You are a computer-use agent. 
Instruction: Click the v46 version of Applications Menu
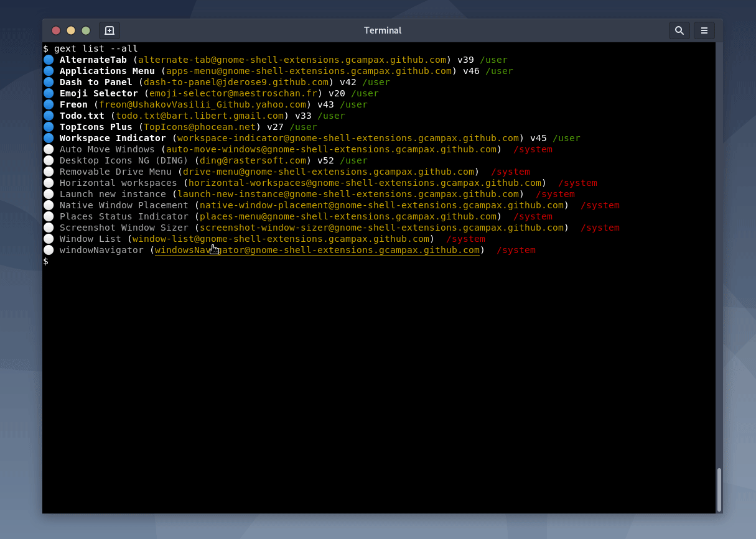[x=472, y=71]
